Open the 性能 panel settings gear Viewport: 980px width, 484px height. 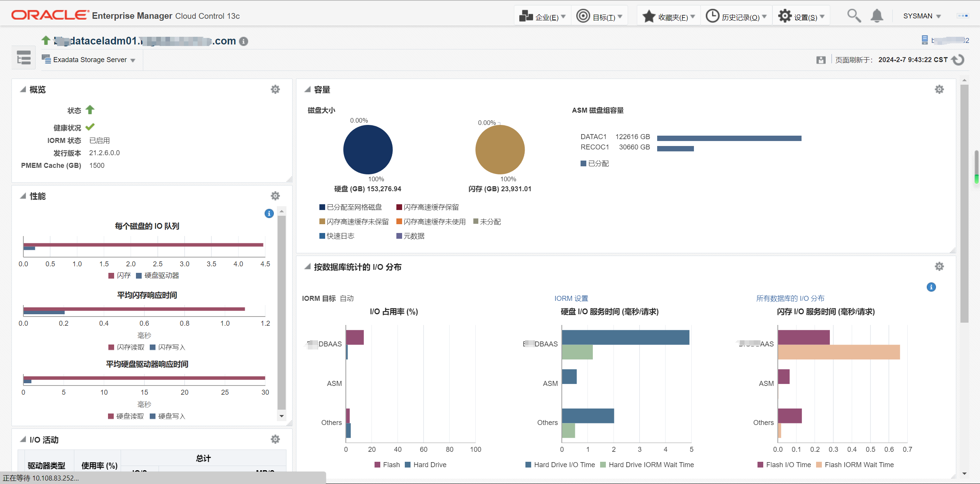tap(275, 196)
